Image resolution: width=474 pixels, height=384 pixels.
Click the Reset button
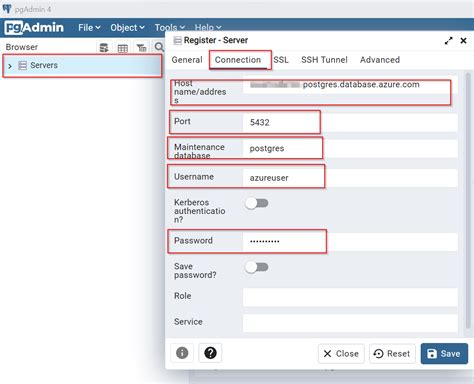392,354
